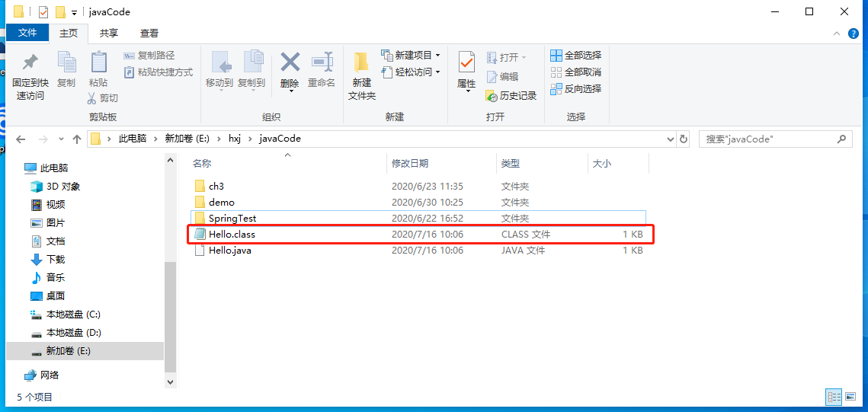Collapse the ribbon with the chevron
This screenshot has height=412, width=868.
(837, 34)
